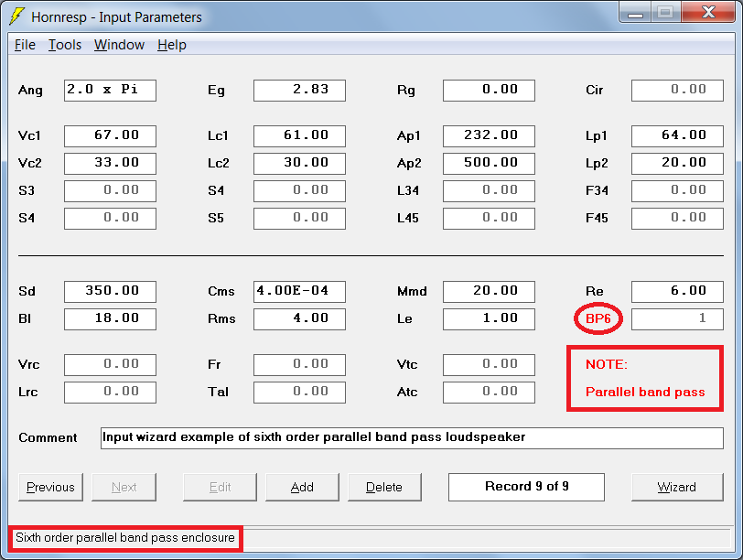Go to the Previous record

(x=50, y=487)
